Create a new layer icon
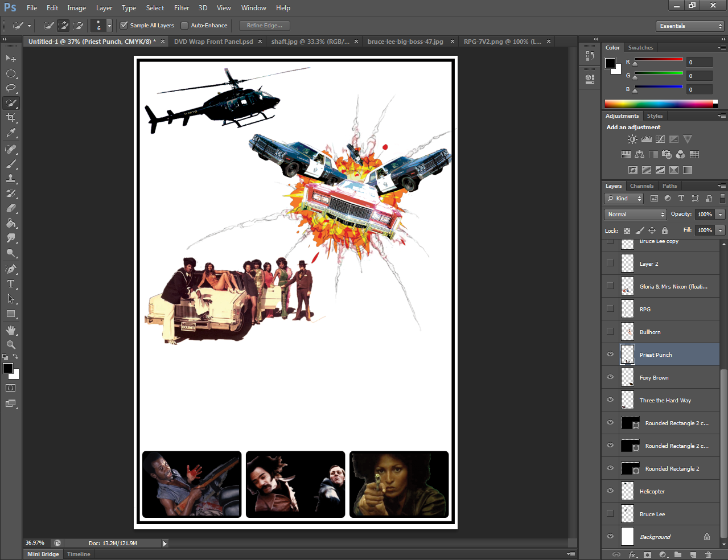The width and height of the screenshot is (728, 560). coord(693,554)
